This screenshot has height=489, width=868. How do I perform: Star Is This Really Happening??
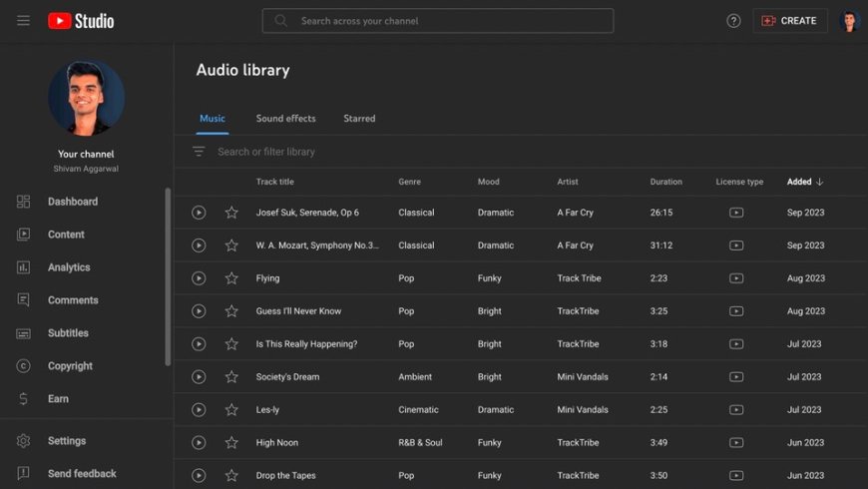click(x=231, y=344)
